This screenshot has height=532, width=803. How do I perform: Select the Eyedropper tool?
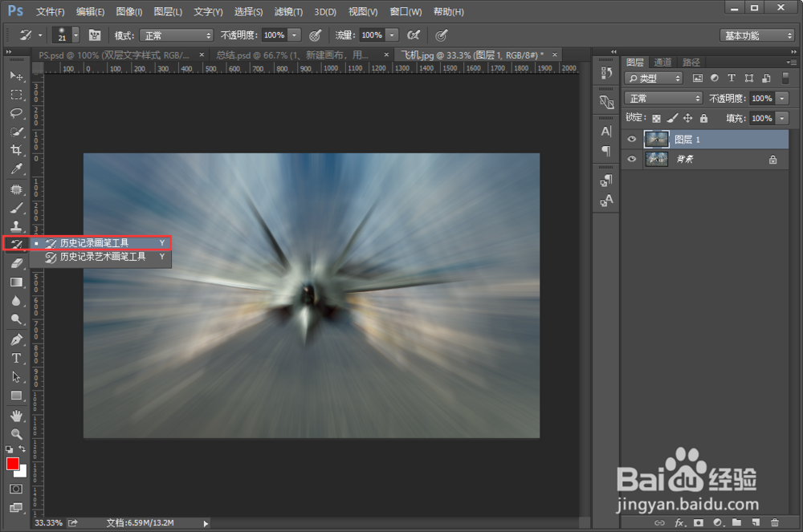(16, 169)
